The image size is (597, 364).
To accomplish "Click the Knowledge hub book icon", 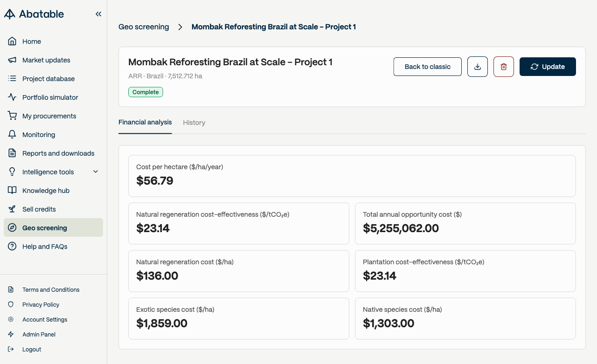I will (13, 191).
